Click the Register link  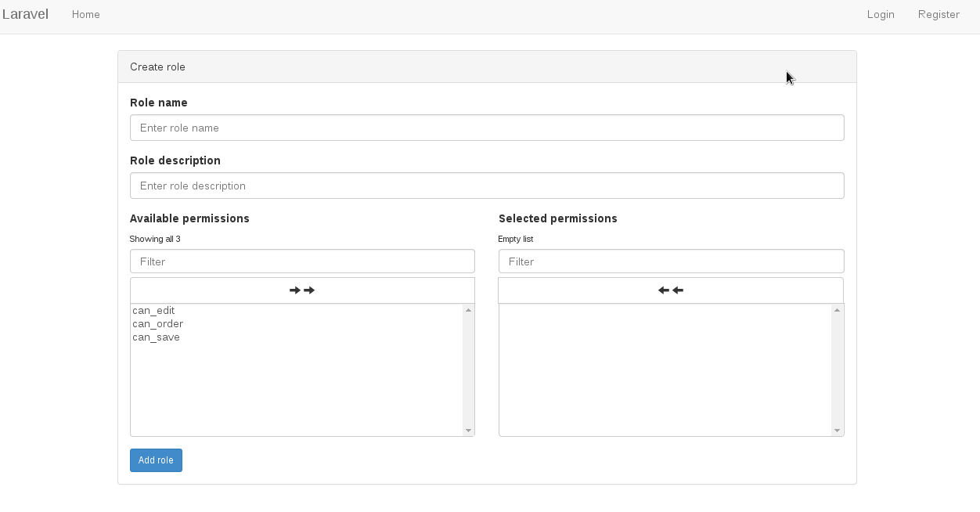tap(939, 14)
